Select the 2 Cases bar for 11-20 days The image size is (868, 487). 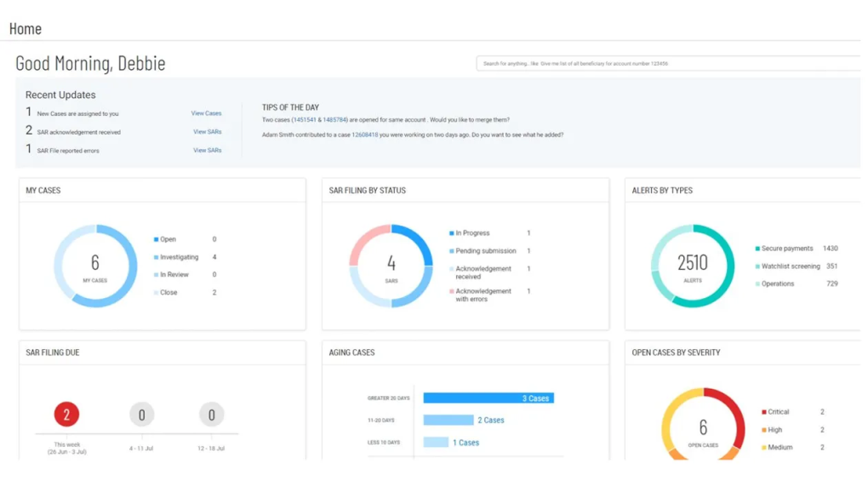(x=448, y=420)
